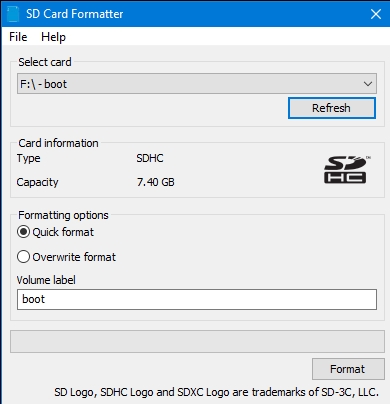This screenshot has width=390, height=404.
Task: Expand the Select card dropdown
Action: coord(197,84)
